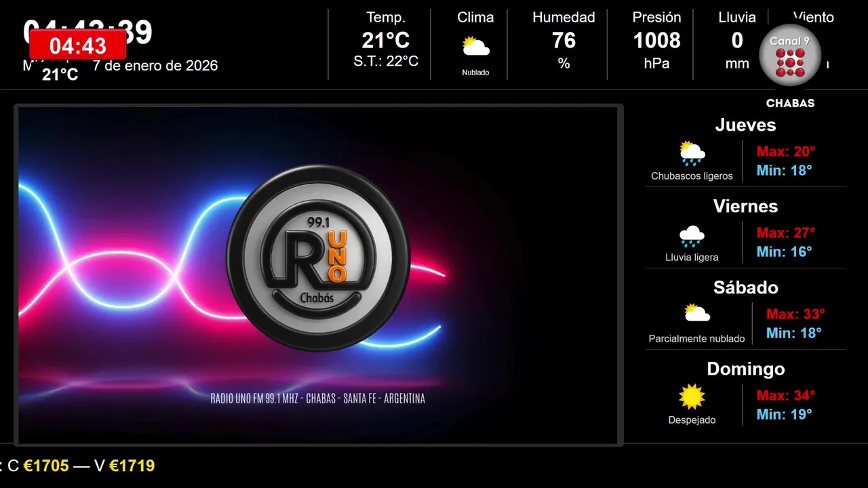This screenshot has width=868, height=488.
Task: Click the Lluvia 0 value
Action: 737,41
